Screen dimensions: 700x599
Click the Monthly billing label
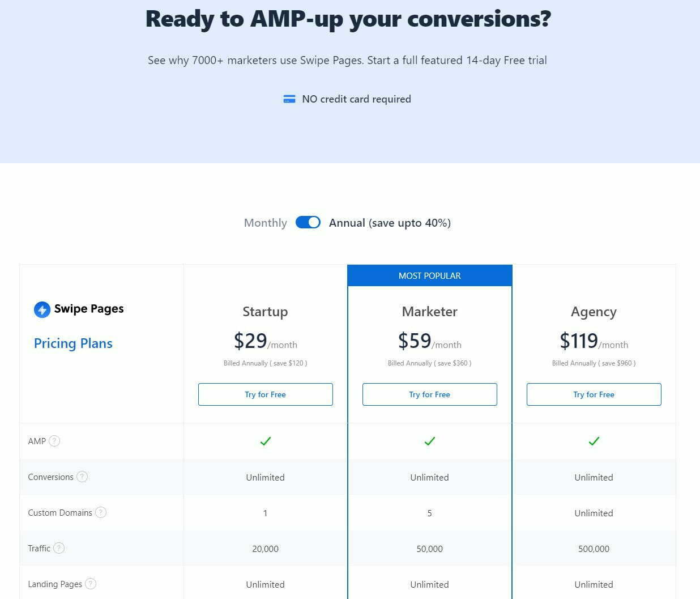tap(265, 222)
